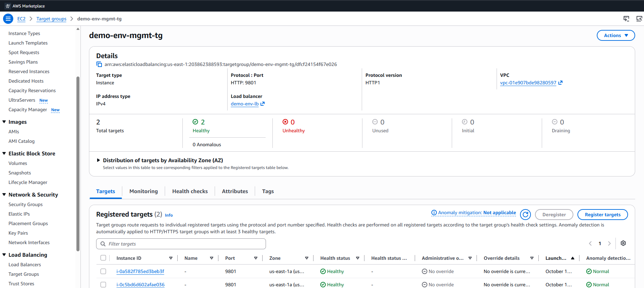Open external link icon beside demo-env-lb
The width and height of the screenshot is (644, 288).
point(263,104)
